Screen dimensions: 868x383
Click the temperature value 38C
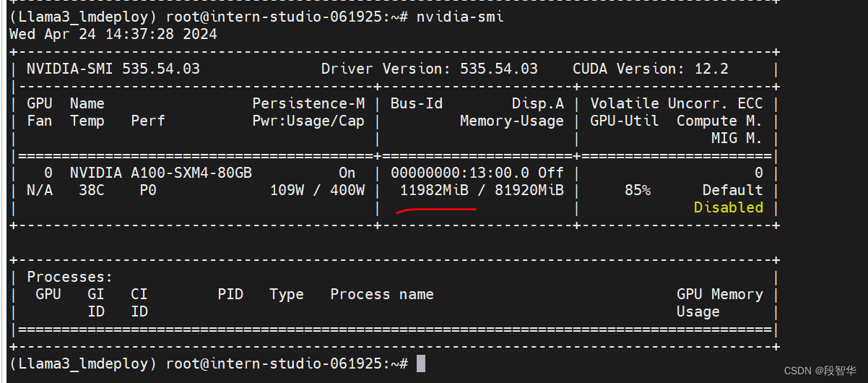(x=92, y=190)
